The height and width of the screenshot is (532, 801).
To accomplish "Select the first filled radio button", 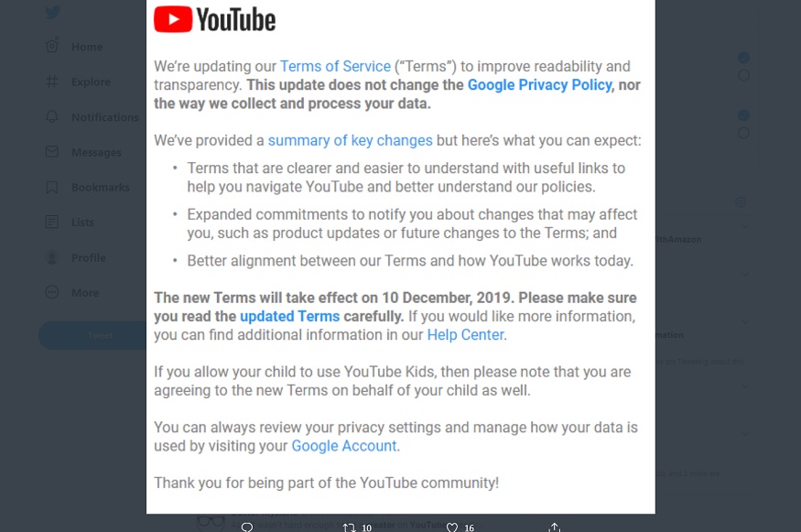I will point(744,58).
